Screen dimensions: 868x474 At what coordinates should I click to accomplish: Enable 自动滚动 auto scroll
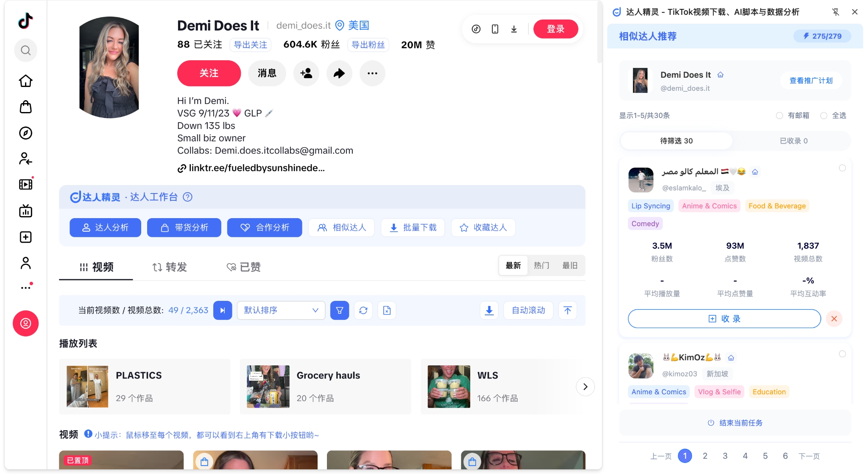[x=528, y=310]
